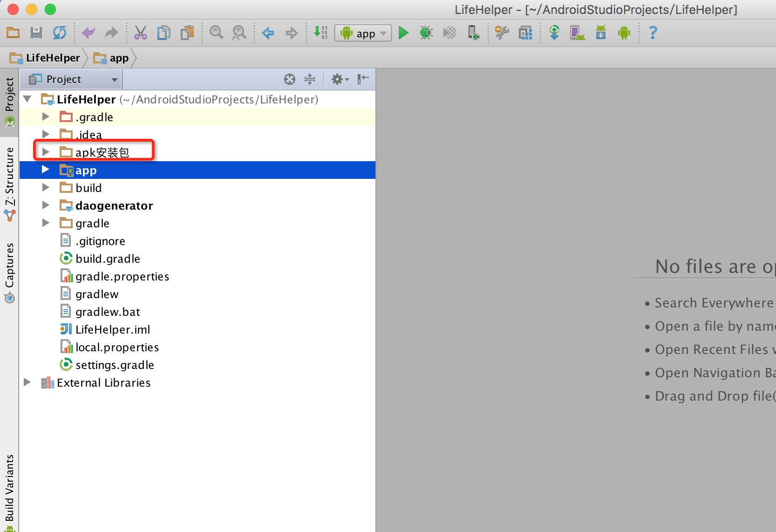Select the gradlew file
Image resolution: width=776 pixels, height=532 pixels.
point(197,294)
